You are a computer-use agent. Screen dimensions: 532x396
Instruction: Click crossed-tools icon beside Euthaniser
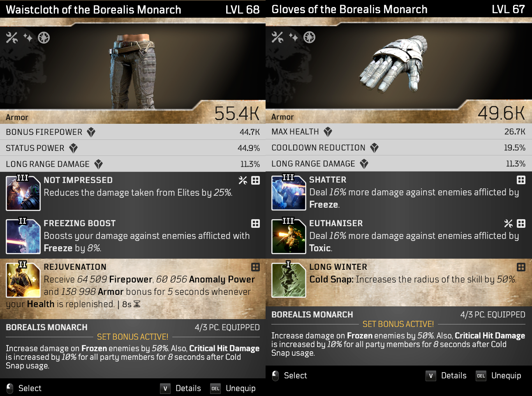[508, 223]
